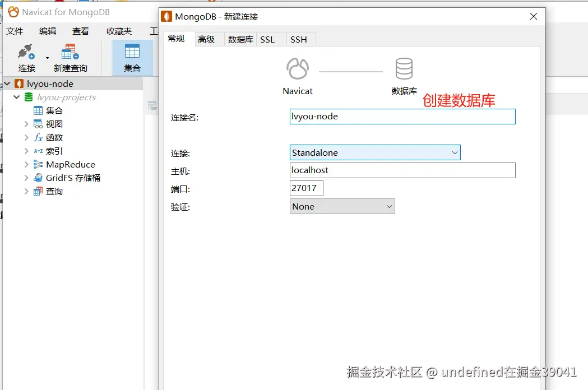Close the 新建连接 dialog
This screenshot has height=390, width=588.
coord(534,16)
